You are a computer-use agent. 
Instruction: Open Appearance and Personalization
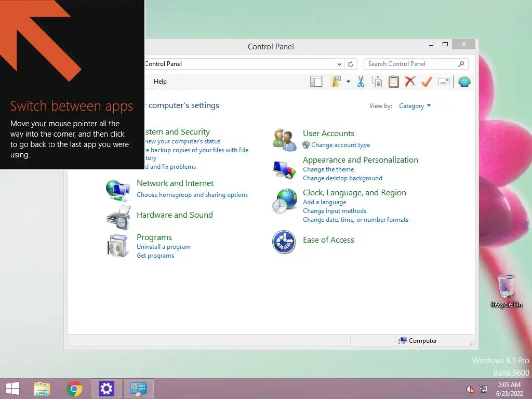(x=361, y=160)
